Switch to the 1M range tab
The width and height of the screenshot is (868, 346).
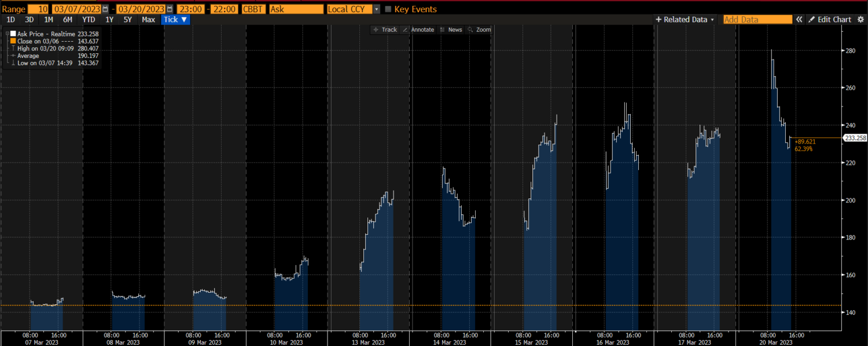click(x=49, y=20)
